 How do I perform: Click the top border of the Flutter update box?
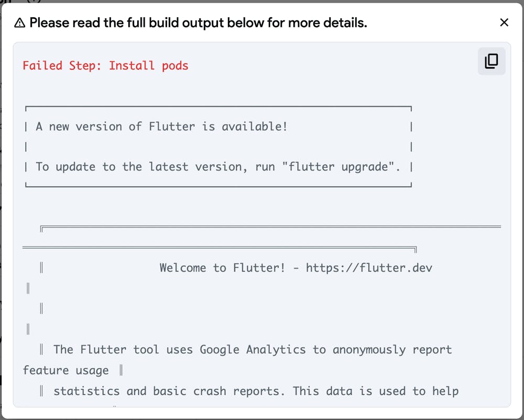click(x=218, y=107)
